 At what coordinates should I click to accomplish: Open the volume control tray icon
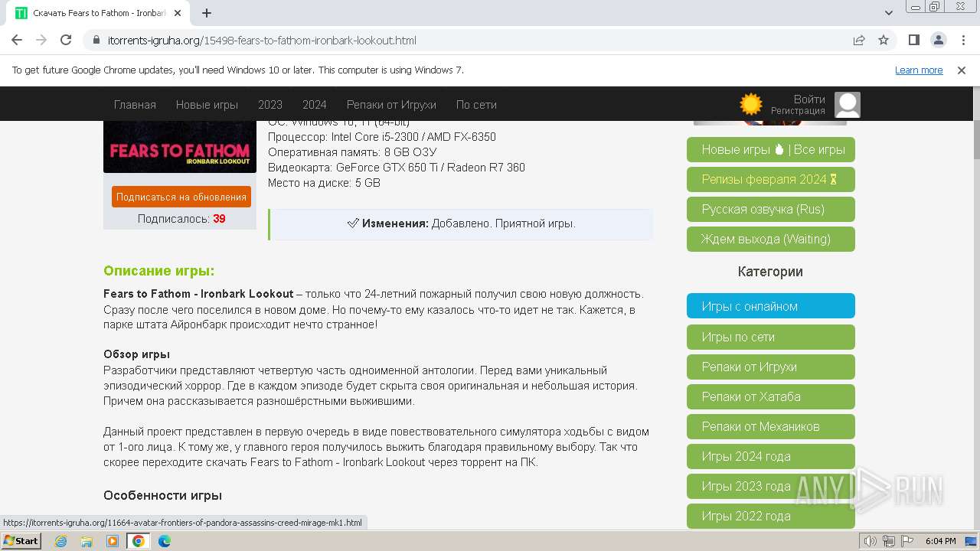point(870,541)
